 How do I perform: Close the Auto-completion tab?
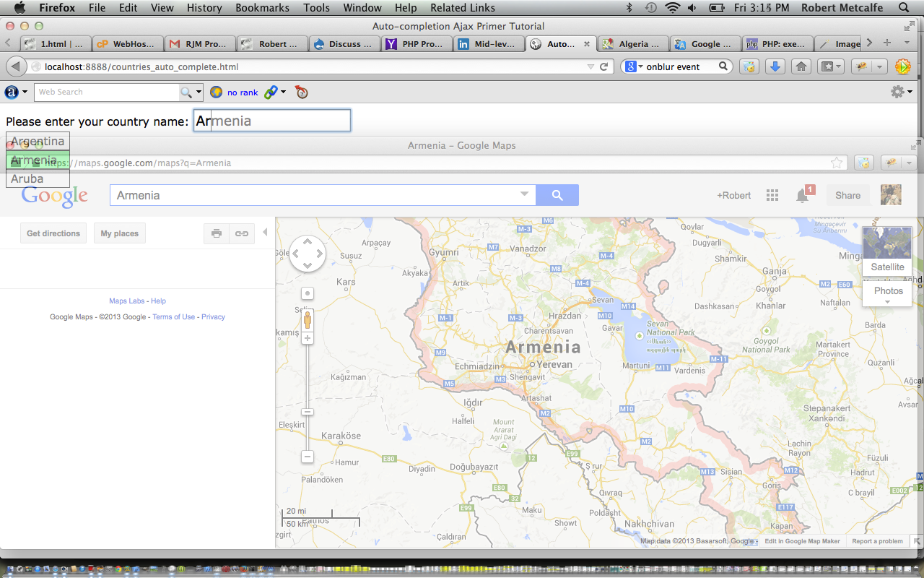587,44
